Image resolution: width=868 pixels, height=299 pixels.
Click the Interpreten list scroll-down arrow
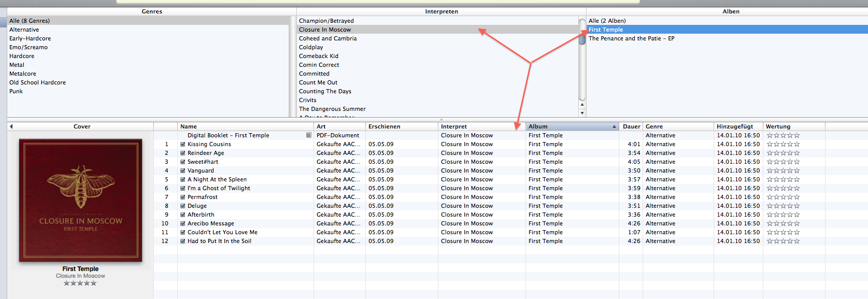tap(582, 113)
